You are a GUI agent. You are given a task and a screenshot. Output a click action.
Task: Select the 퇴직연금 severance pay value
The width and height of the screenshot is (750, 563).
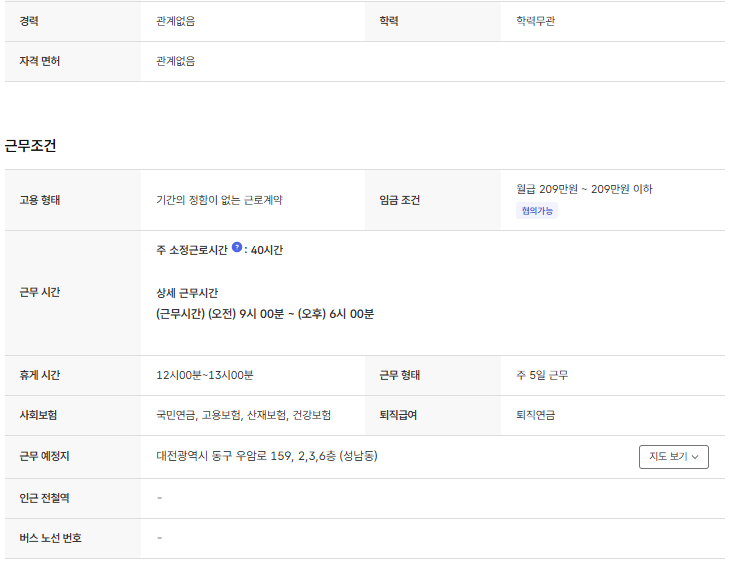(535, 415)
